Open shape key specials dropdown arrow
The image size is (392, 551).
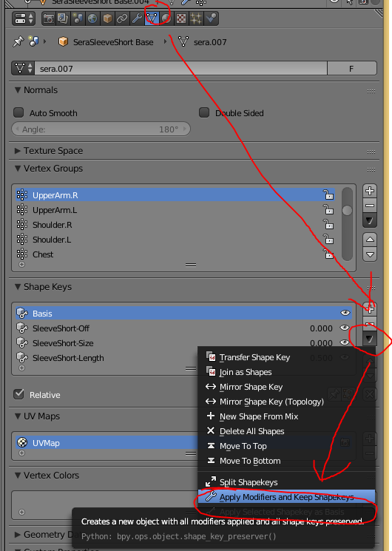(x=370, y=339)
